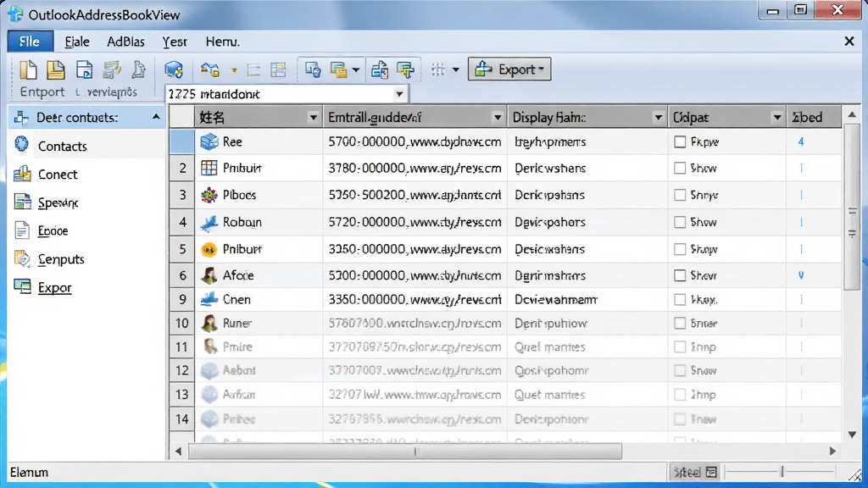The height and width of the screenshot is (488, 868).
Task: Open the AdBlas menu
Action: pyautogui.click(x=125, y=42)
